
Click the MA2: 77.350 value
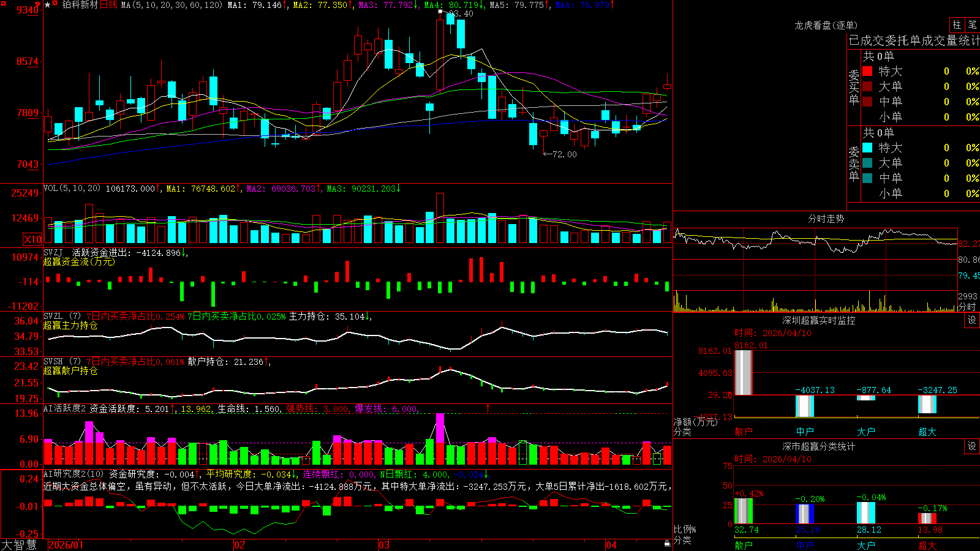(x=322, y=5)
